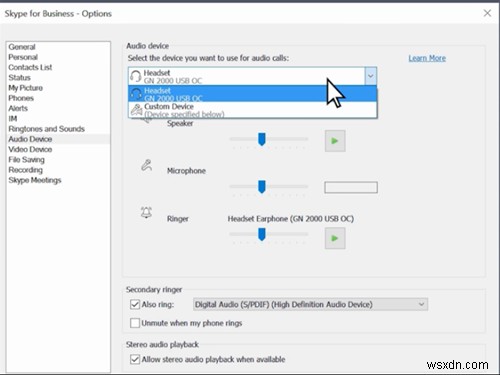The height and width of the screenshot is (375, 500).
Task: Go to Status options
Action: click(19, 78)
